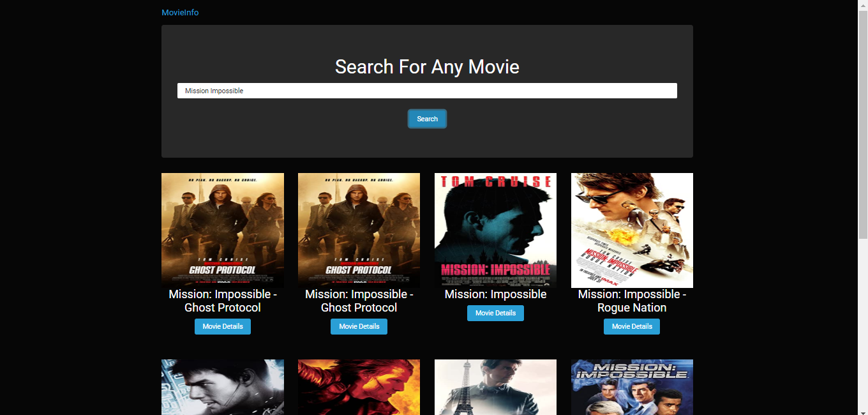
Task: Click the poster of man with earpiece
Action: [223, 387]
